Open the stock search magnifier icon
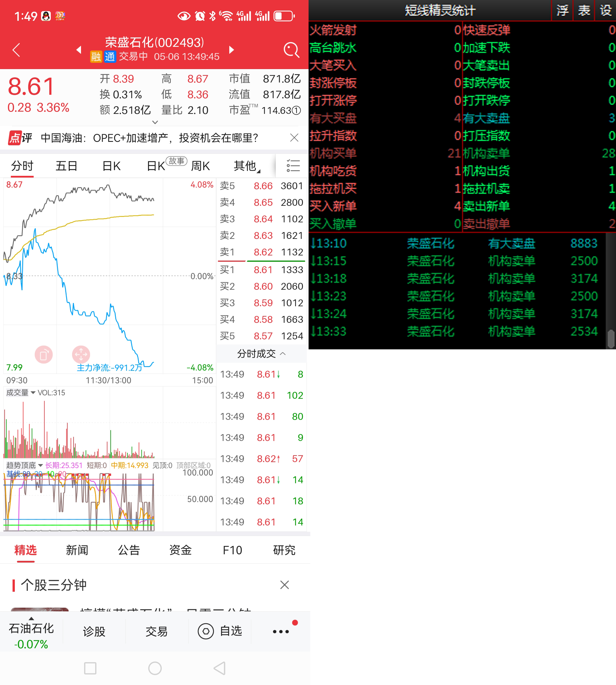This screenshot has width=616, height=685. [291, 50]
